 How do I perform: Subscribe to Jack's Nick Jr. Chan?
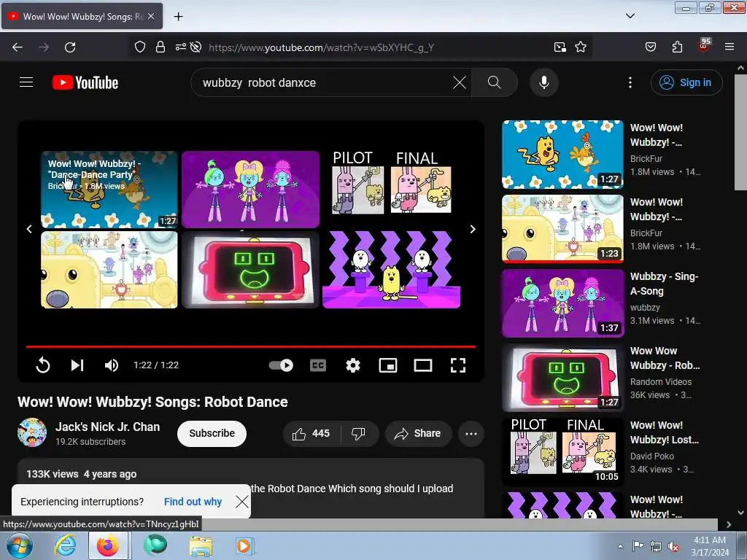click(x=212, y=433)
